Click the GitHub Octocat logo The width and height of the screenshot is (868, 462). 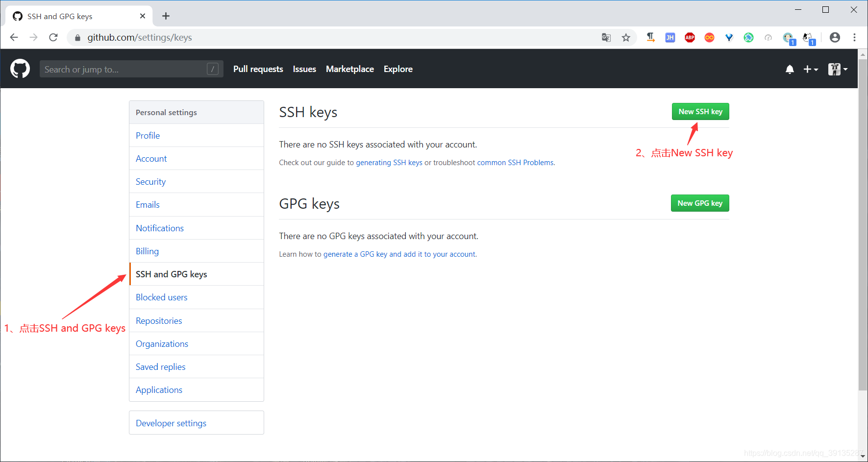[20, 69]
